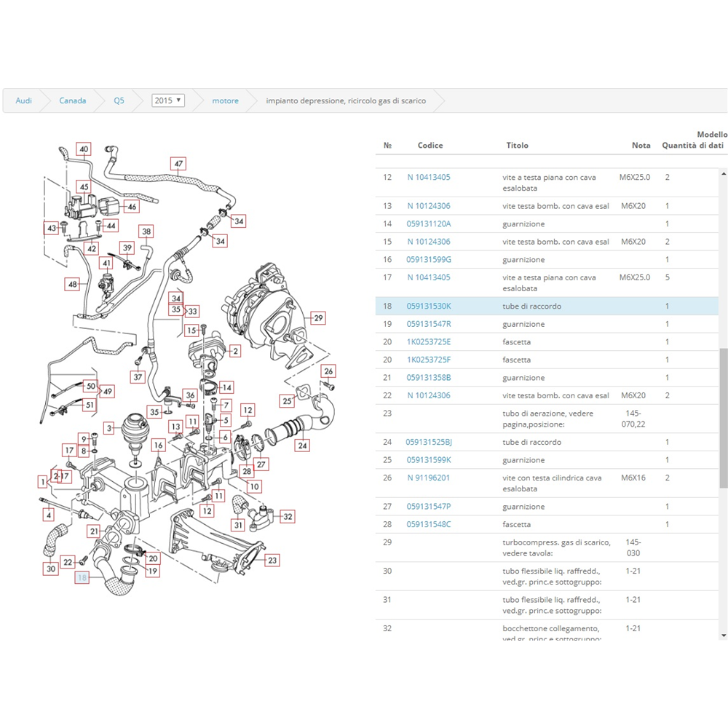Click the parts list scrollbar down arrow
This screenshot has height=728, width=728.
click(x=723, y=636)
